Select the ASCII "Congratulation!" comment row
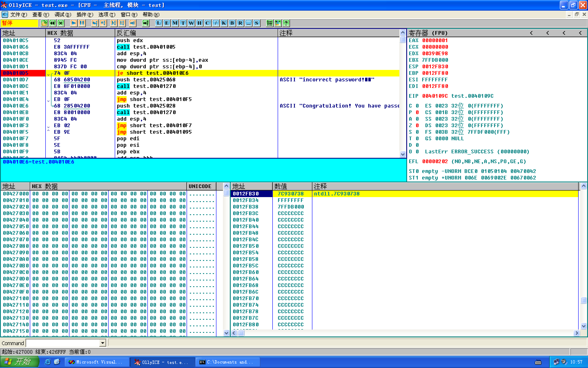 point(339,106)
